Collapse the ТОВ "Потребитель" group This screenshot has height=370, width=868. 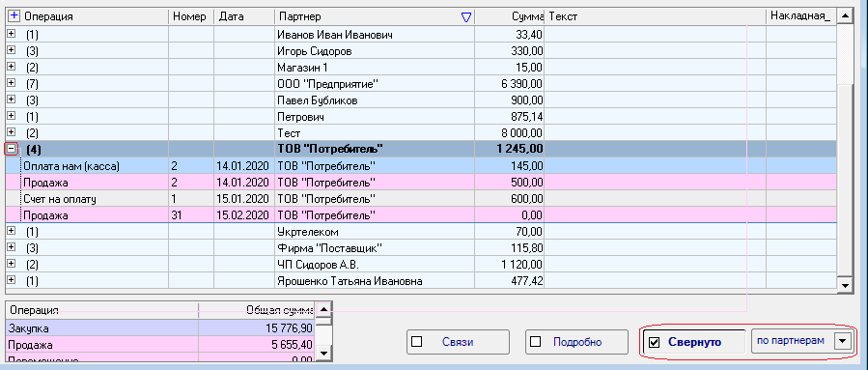11,149
